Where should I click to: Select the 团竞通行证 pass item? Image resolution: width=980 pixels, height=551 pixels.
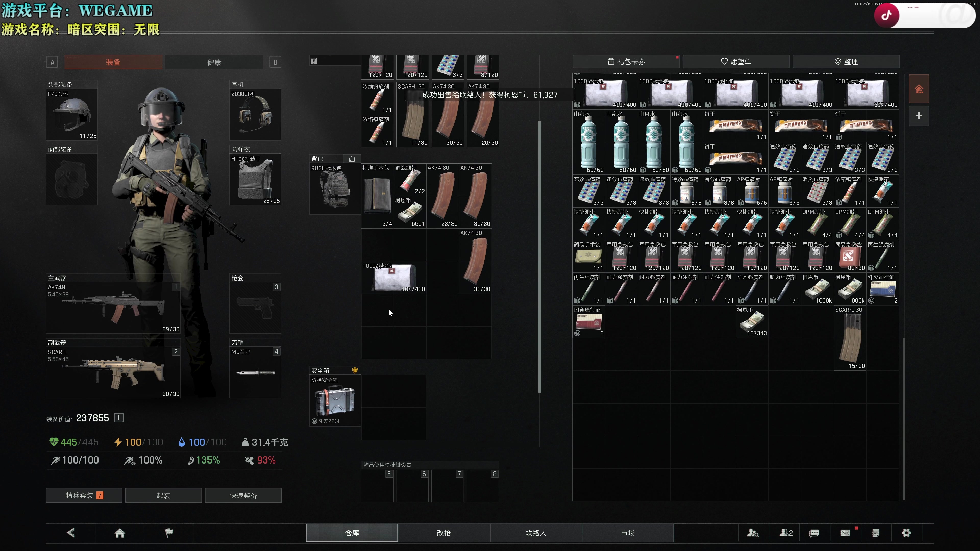[x=589, y=321]
